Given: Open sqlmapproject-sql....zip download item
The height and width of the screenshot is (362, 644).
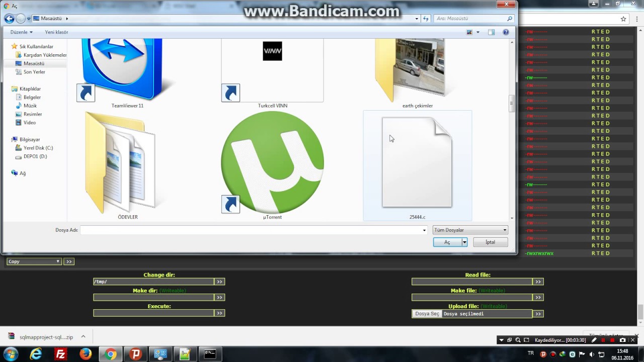Looking at the screenshot, I should tap(41, 337).
